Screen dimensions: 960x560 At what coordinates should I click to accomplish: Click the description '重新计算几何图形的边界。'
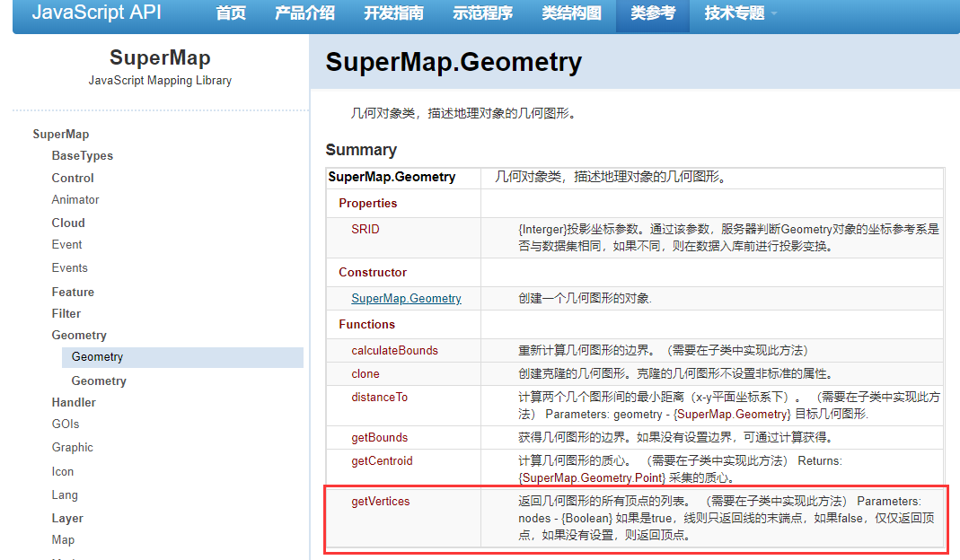point(586,350)
